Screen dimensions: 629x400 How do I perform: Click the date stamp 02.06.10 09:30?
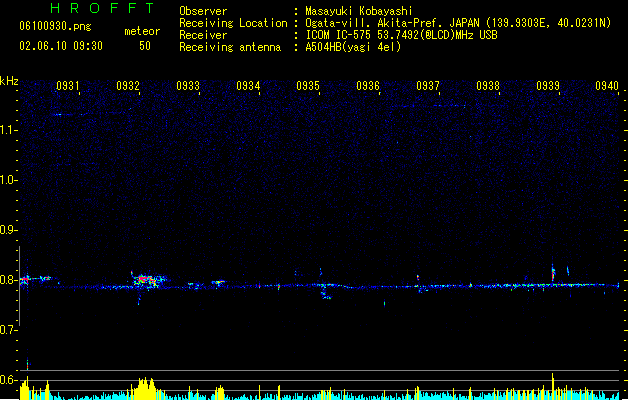[61, 46]
